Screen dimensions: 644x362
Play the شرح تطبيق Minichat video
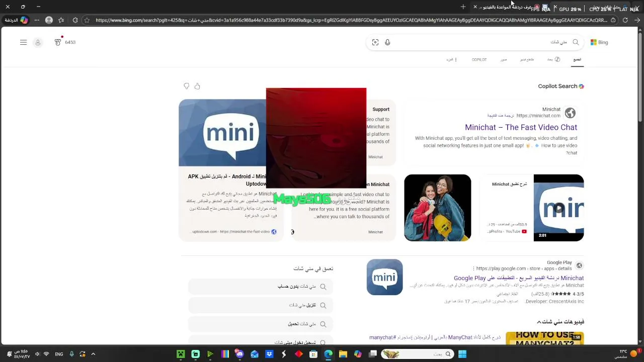click(x=558, y=208)
